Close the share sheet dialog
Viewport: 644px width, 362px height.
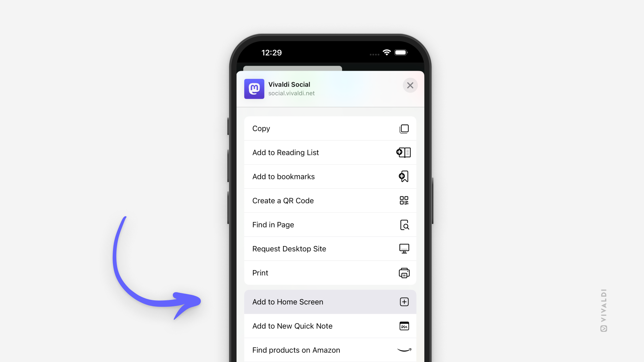pos(410,85)
